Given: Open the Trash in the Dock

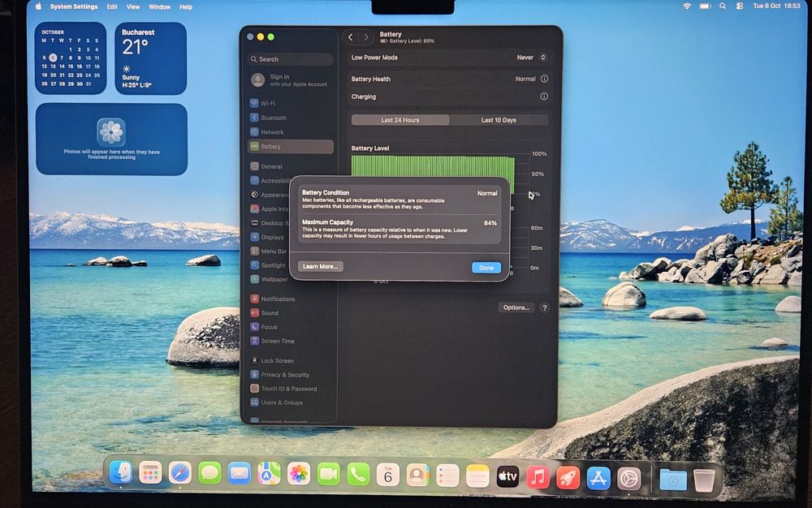Looking at the screenshot, I should pos(704,480).
